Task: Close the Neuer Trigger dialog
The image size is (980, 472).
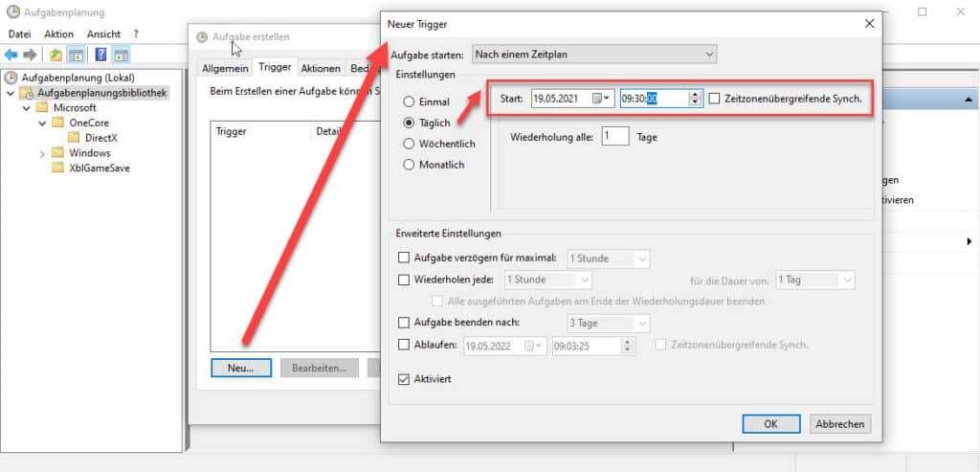Action: 869,24
